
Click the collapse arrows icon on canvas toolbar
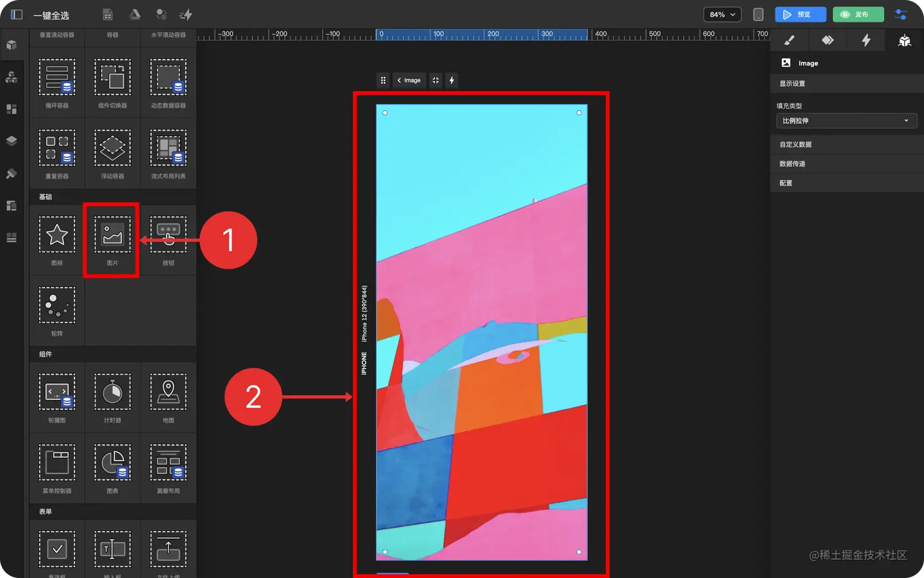click(436, 80)
